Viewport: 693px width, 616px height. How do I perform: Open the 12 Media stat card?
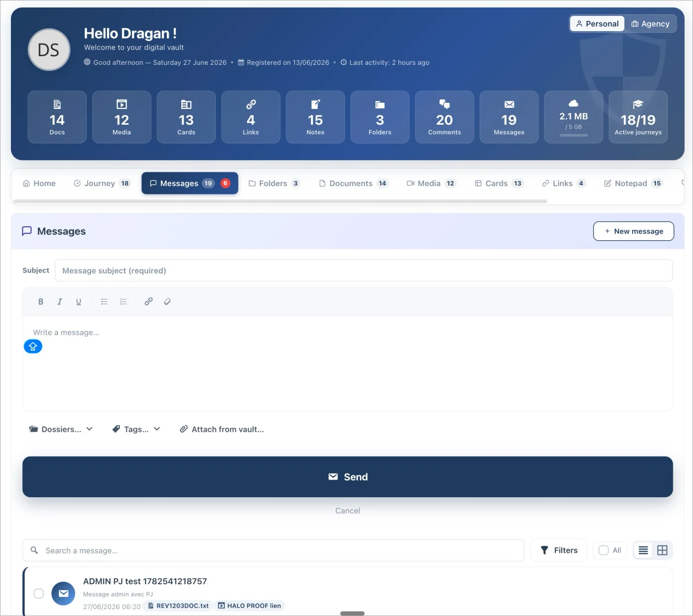(x=122, y=117)
